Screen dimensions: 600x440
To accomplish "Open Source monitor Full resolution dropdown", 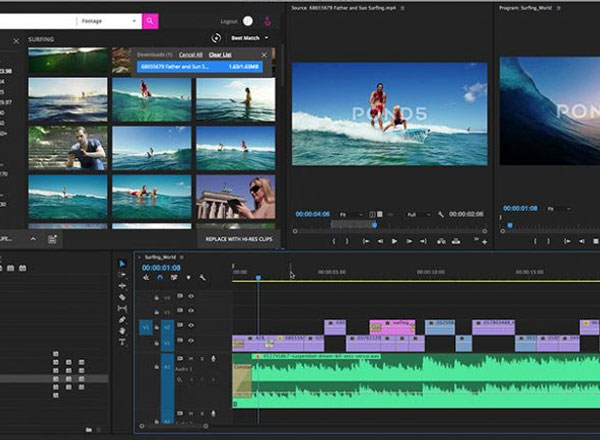I will click(419, 215).
